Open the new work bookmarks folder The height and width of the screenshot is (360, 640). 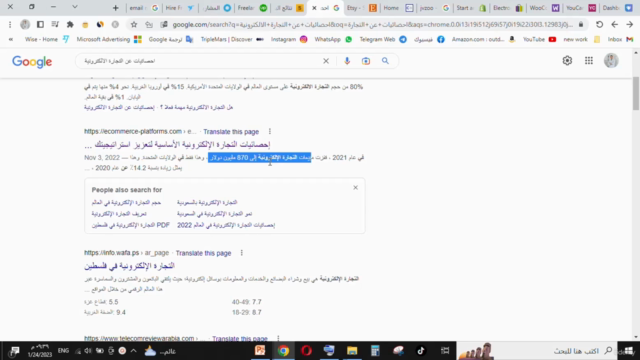tap(582, 39)
